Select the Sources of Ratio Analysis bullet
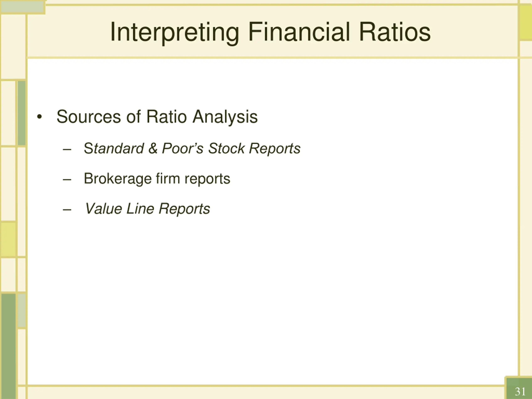The width and height of the screenshot is (532, 399). 157,117
